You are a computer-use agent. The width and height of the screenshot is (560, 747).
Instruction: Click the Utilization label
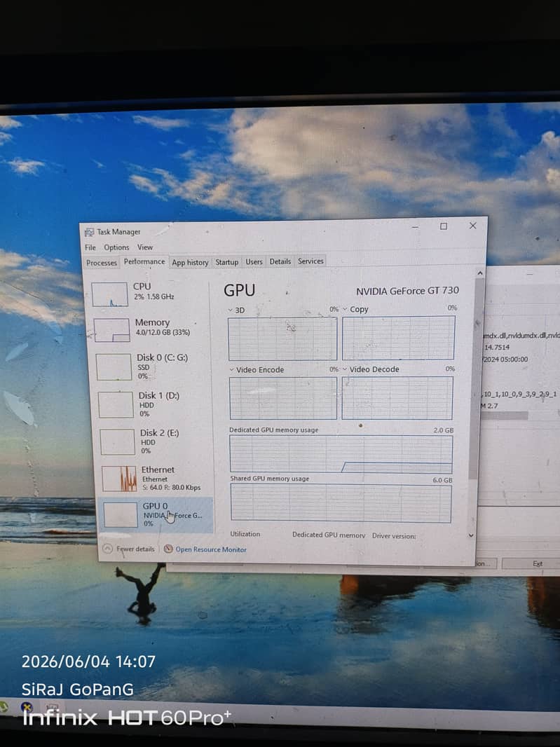pos(245,534)
